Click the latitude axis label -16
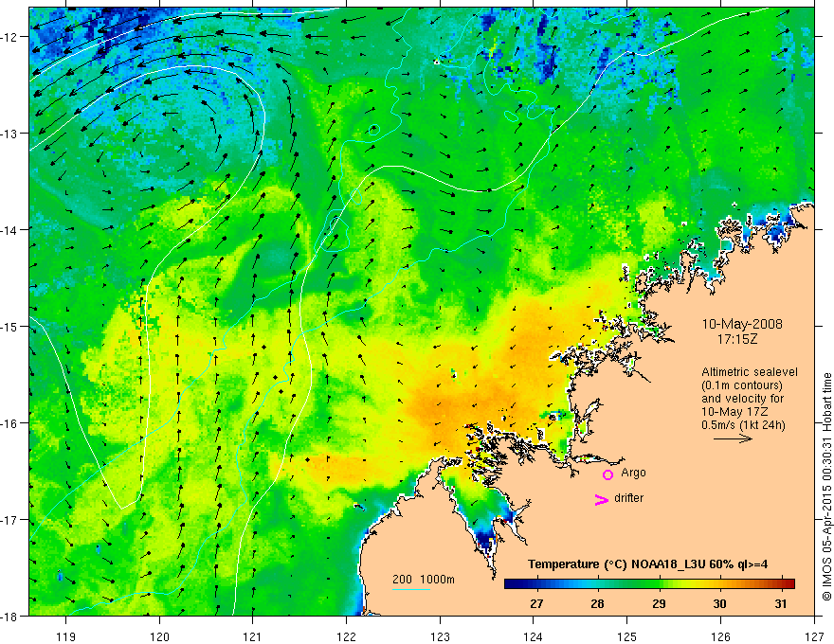Viewport: 834px width, 644px height. tap(9, 423)
